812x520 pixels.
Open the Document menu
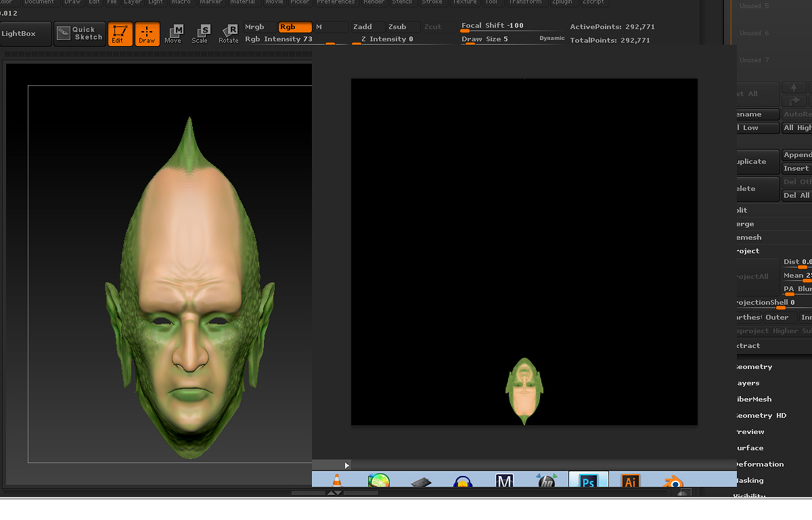(x=39, y=3)
